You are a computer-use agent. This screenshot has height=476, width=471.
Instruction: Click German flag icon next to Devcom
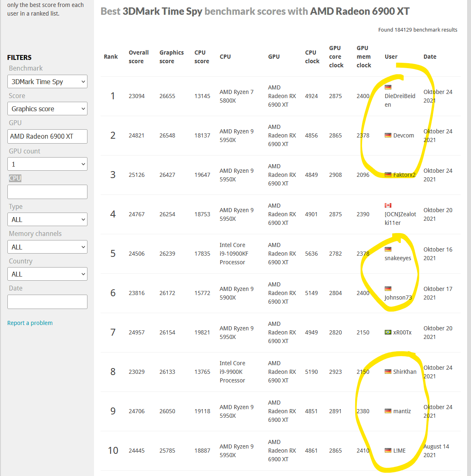click(x=388, y=135)
